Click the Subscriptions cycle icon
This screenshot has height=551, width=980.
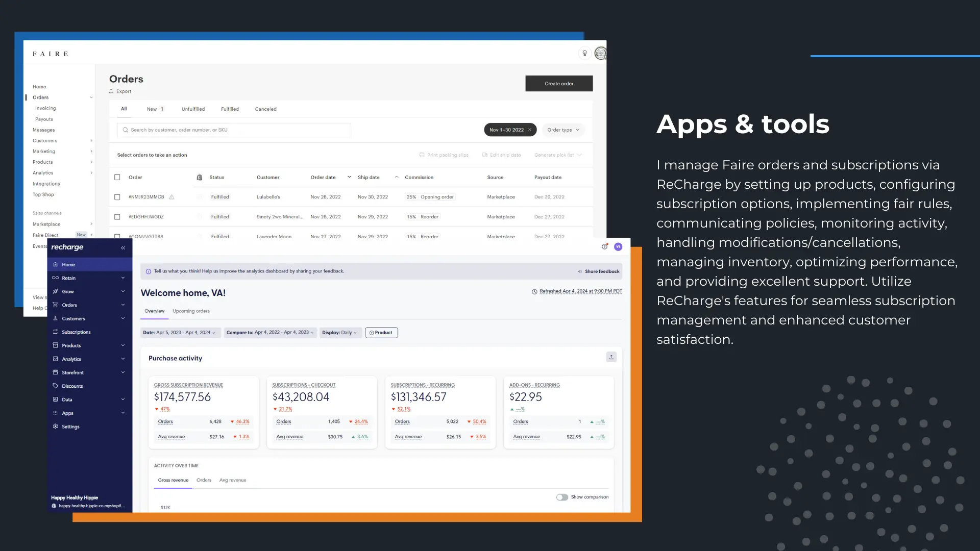[x=55, y=332]
